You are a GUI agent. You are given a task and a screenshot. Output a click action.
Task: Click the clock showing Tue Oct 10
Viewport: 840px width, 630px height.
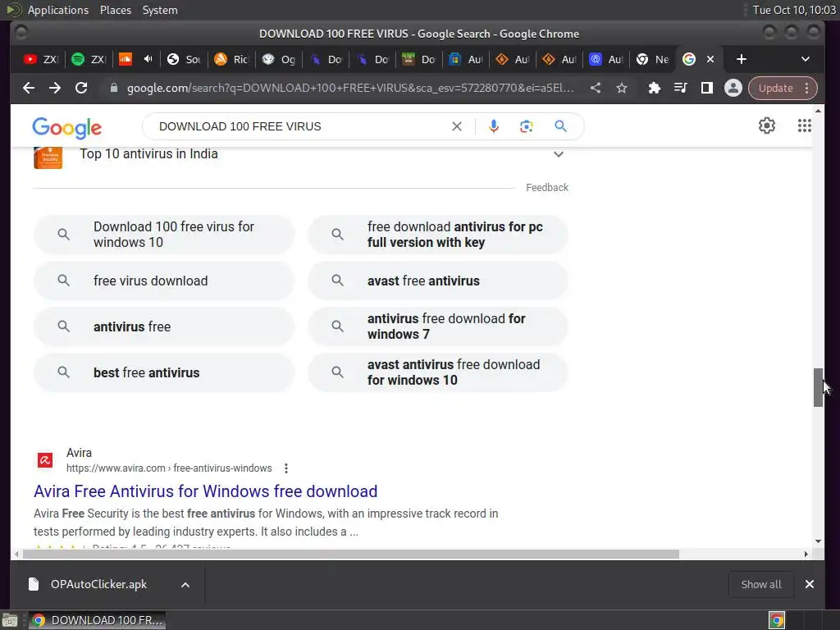(x=794, y=10)
